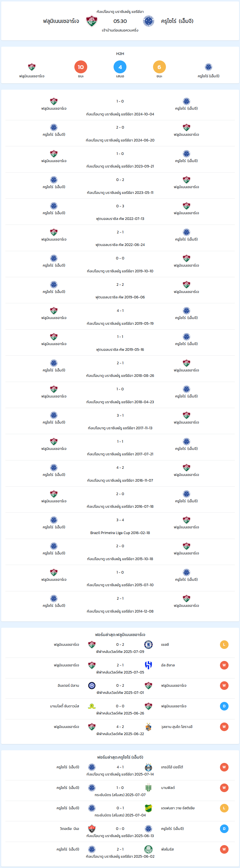Viewport: 240px width, 868px height.
Task: Open the Vitória Bahia club logo
Action: pos(92,828)
